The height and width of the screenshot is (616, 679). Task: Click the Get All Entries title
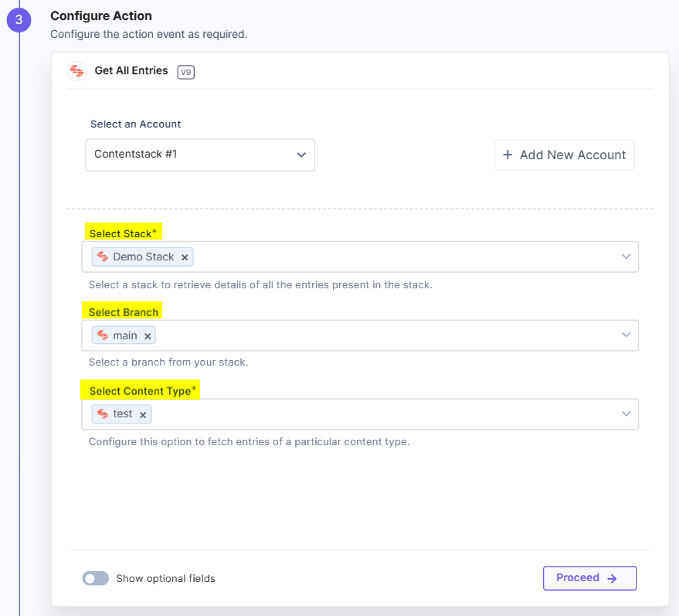[x=131, y=70]
